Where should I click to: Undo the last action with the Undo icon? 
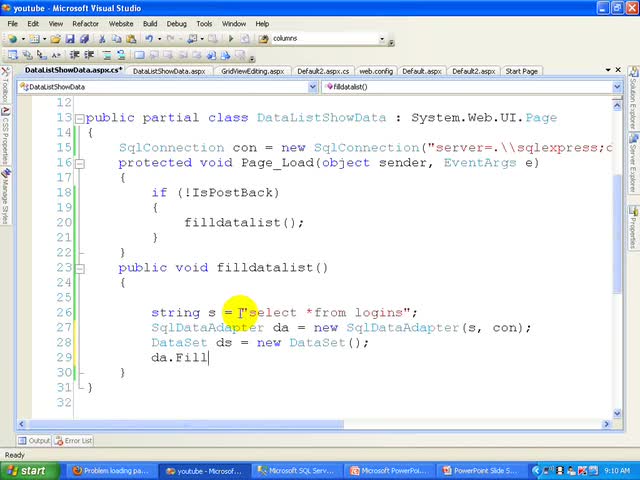tap(149, 39)
